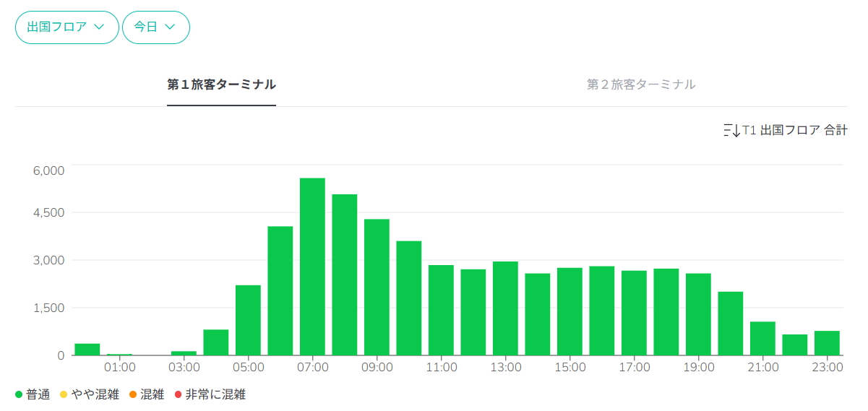The height and width of the screenshot is (411, 868).
Task: Click the chevron arrow in 出国フロア selector
Action: [x=100, y=27]
